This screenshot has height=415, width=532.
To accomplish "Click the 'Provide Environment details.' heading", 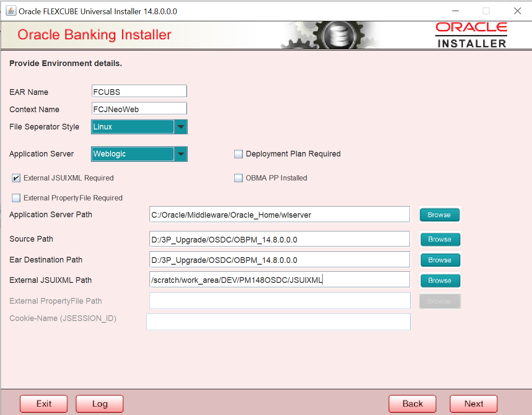I will coord(66,63).
